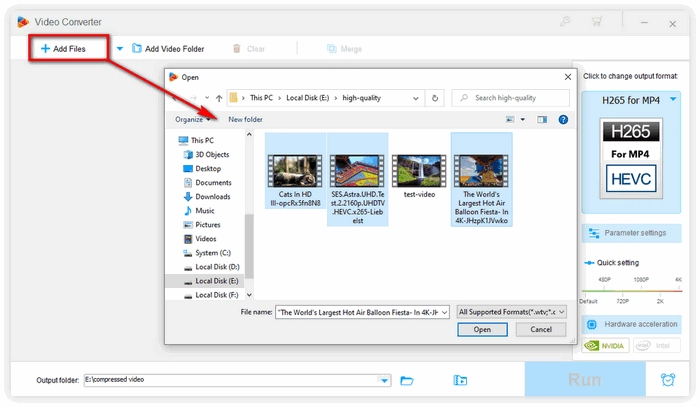Create a New folder
This screenshot has height=407, width=700.
[245, 119]
